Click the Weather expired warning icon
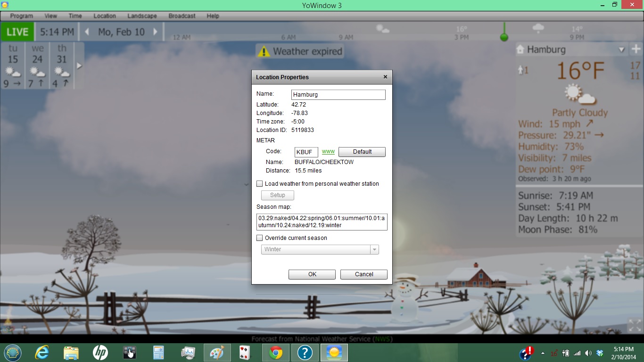 pos(264,51)
